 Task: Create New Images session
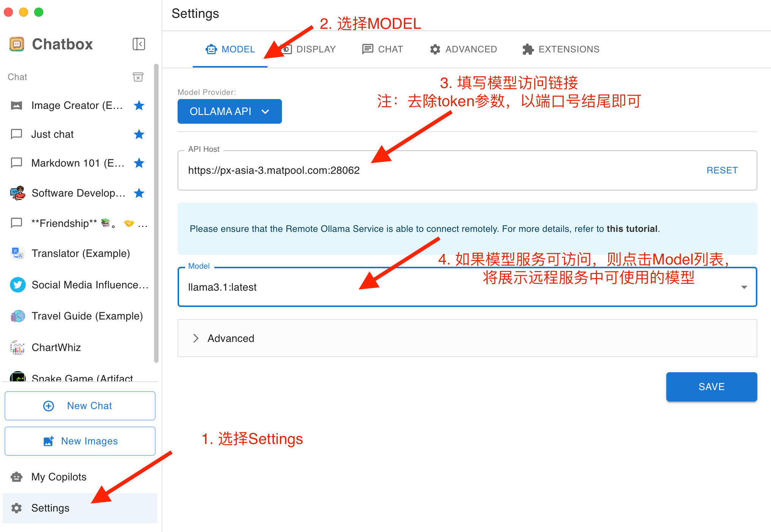80,441
